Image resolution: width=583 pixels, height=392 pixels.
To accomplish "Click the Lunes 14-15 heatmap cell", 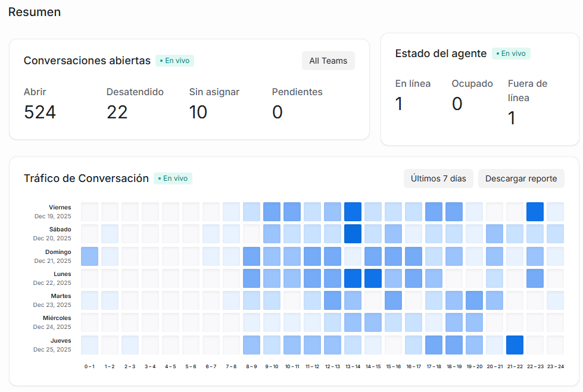I will click(x=373, y=278).
